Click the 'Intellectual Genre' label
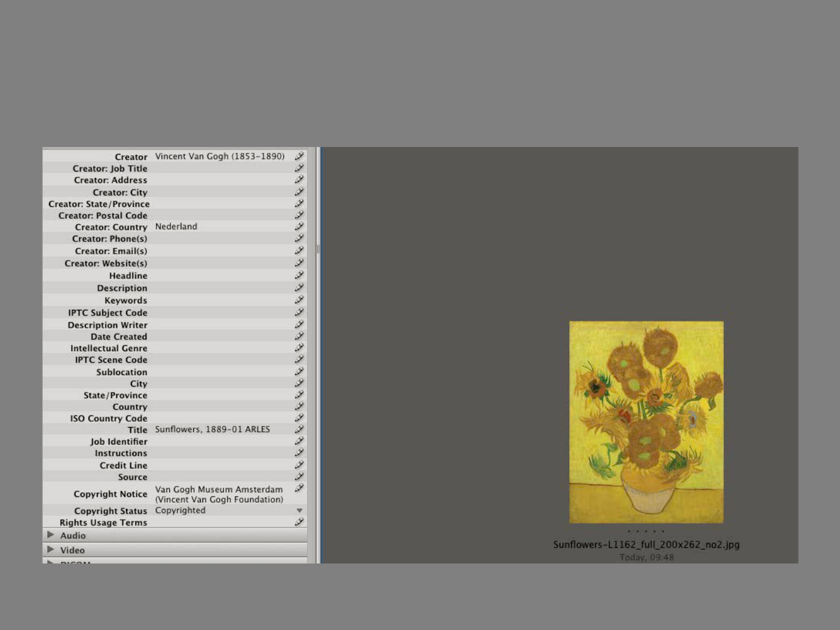 [x=109, y=348]
